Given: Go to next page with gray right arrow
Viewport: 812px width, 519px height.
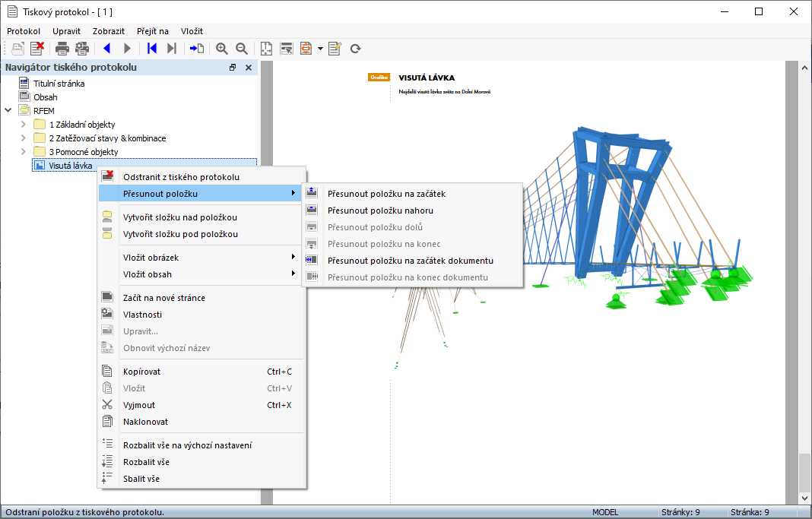Looking at the screenshot, I should point(128,49).
